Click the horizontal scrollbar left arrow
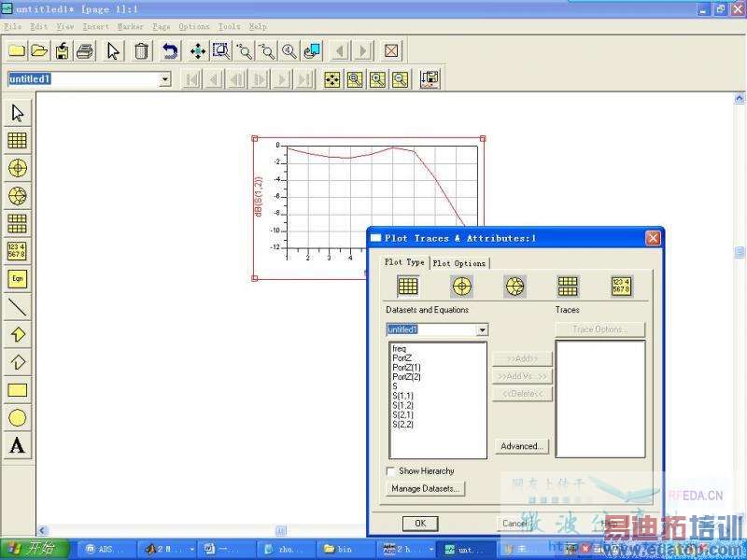Image resolution: width=747 pixels, height=560 pixels. (x=43, y=530)
